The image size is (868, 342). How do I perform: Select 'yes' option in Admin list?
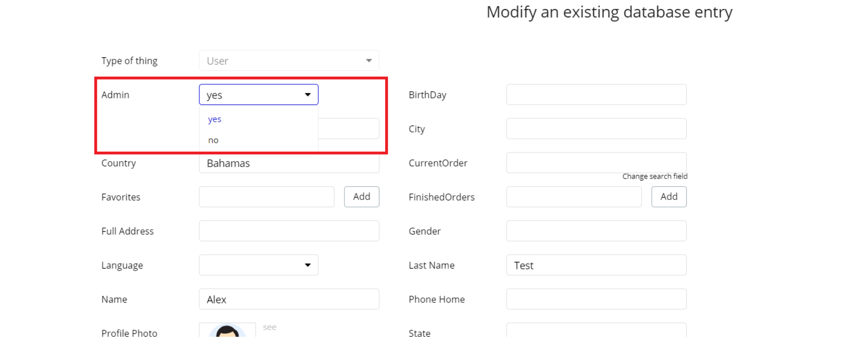(215, 119)
